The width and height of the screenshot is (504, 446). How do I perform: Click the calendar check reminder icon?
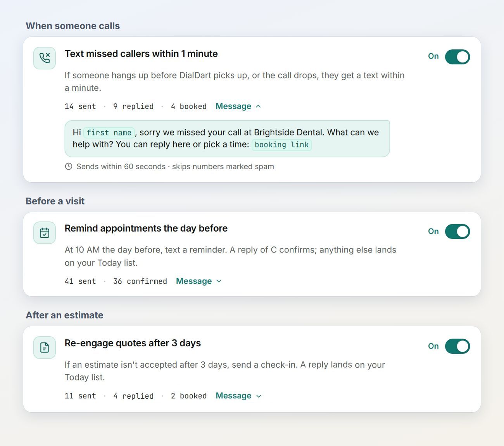tap(45, 233)
